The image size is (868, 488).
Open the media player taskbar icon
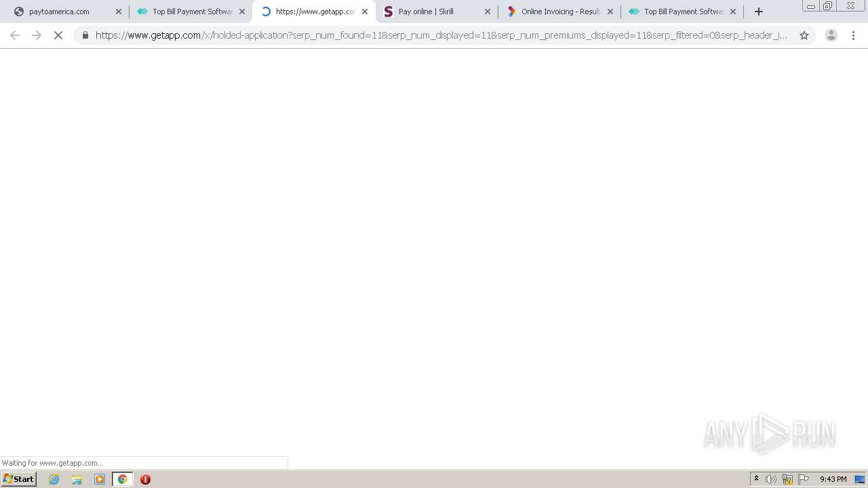(x=100, y=479)
